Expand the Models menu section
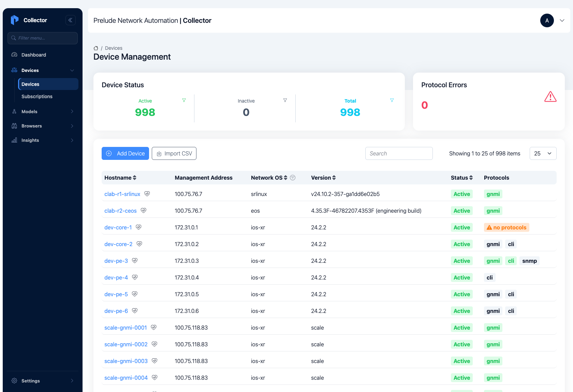 point(72,111)
